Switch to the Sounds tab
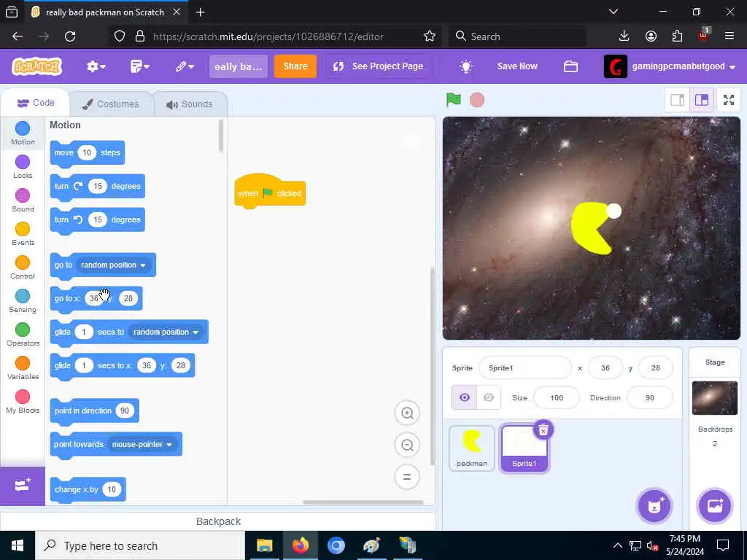The width and height of the screenshot is (747, 560). (x=190, y=104)
